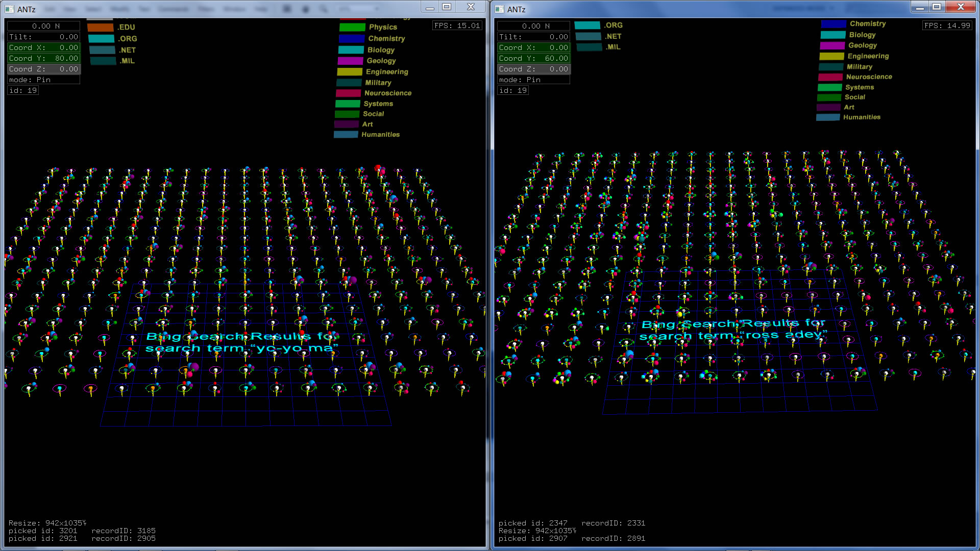The image size is (980, 551).
Task: Click the orange .EDU legend swatch
Action: pyautogui.click(x=100, y=28)
